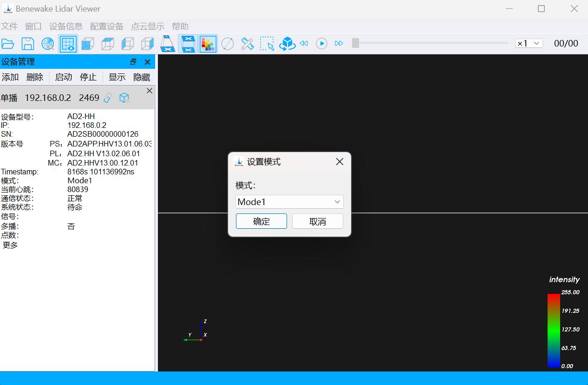
Task: Toggle the orthographic projection icon
Action: pos(188,44)
